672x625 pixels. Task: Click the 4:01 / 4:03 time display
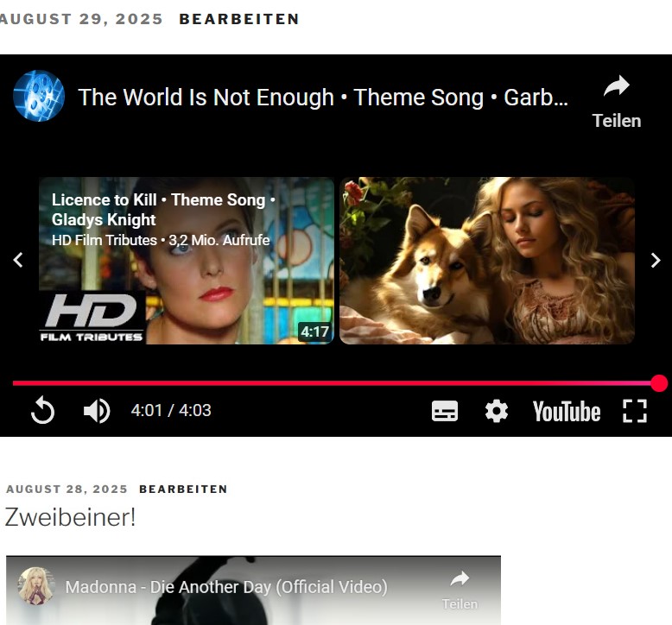coord(171,410)
